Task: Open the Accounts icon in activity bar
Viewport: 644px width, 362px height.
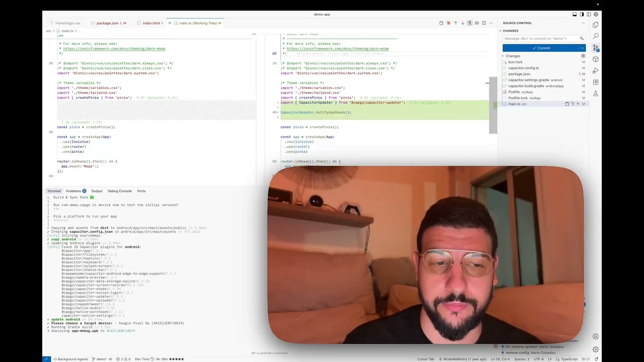Action: 596,337
